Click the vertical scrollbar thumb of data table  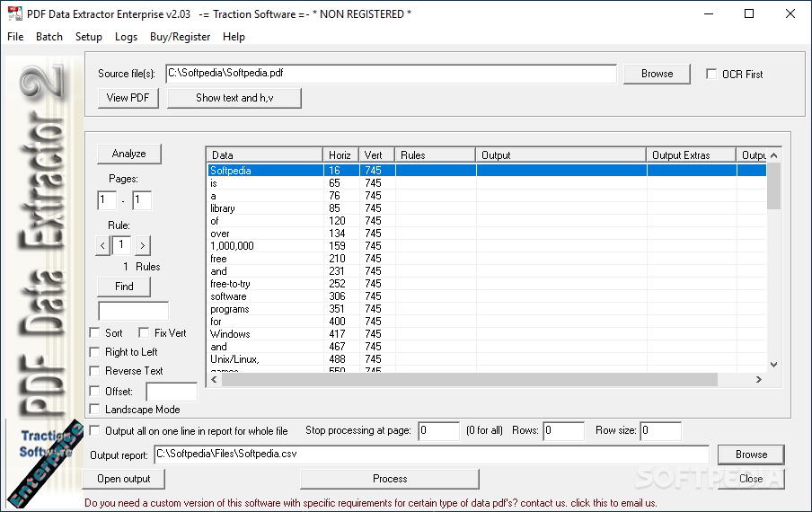point(773,186)
